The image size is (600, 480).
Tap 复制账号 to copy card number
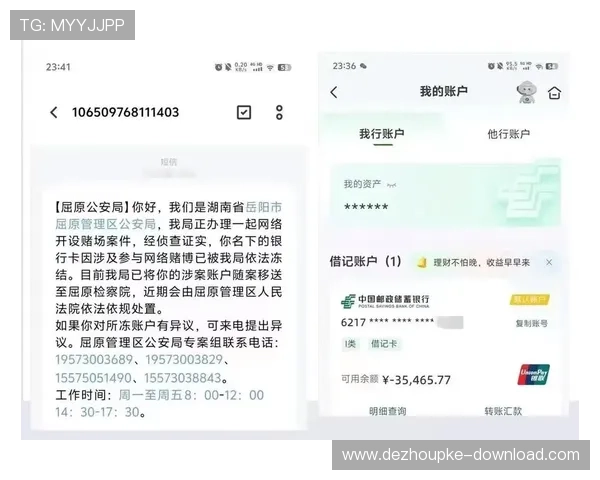(x=532, y=323)
